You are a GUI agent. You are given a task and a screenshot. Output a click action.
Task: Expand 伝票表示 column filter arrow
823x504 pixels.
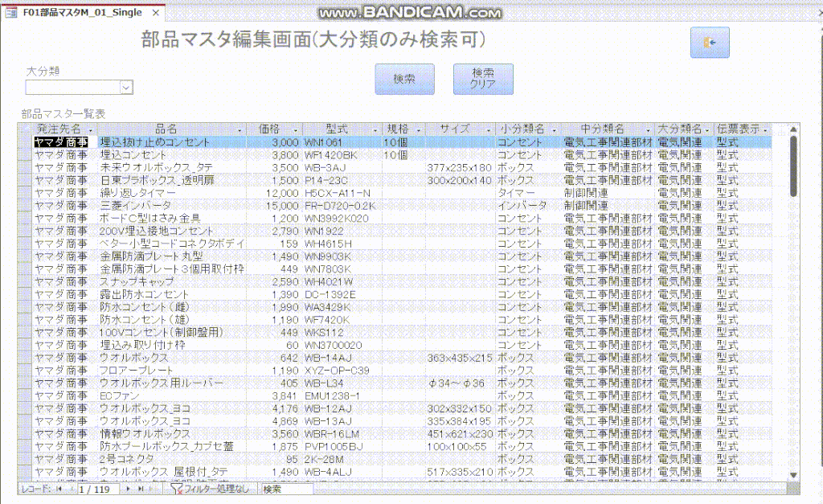tap(765, 129)
